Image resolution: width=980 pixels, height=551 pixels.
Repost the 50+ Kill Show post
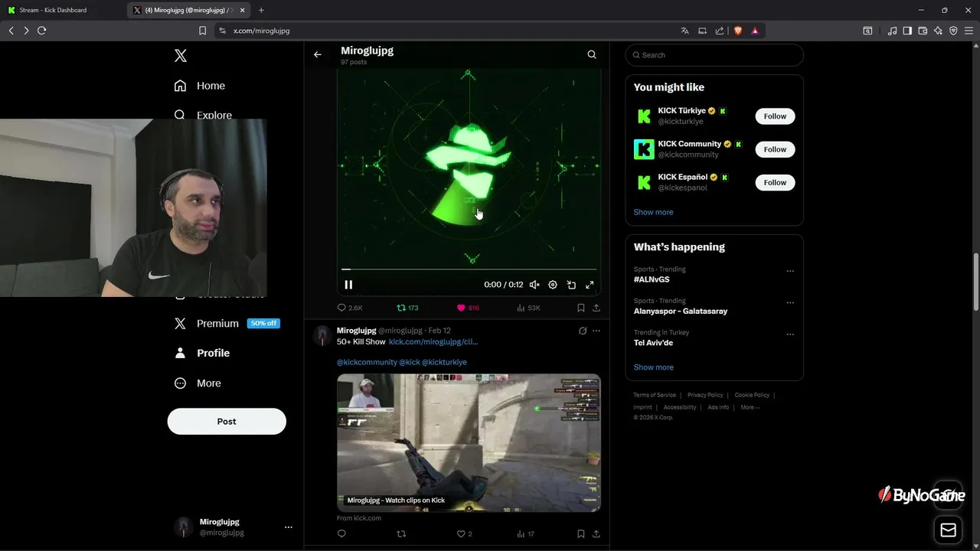coord(401,534)
